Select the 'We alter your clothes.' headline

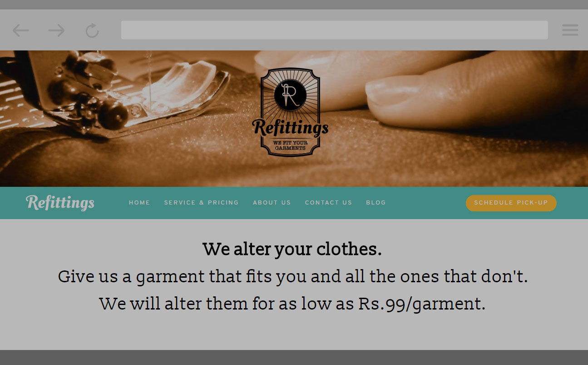point(292,249)
